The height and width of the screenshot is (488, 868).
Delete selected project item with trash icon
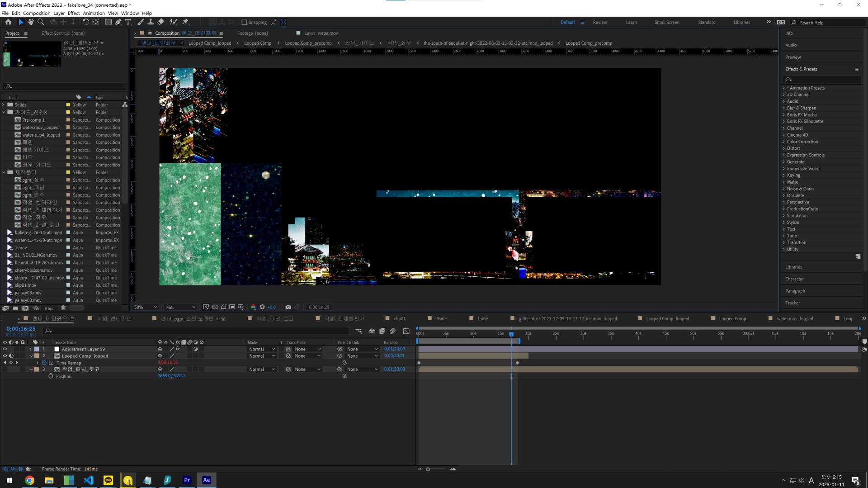tap(63, 308)
